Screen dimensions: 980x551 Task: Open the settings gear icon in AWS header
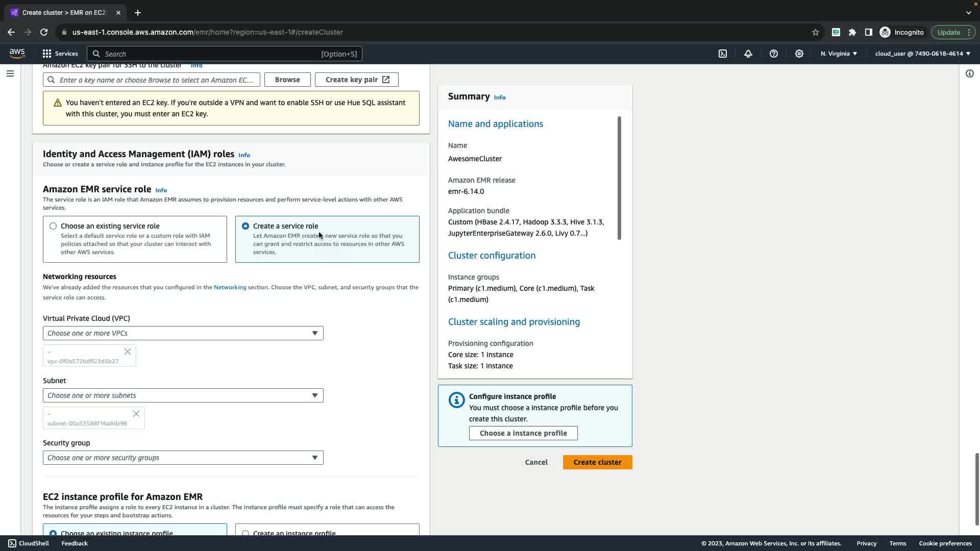coord(799,54)
